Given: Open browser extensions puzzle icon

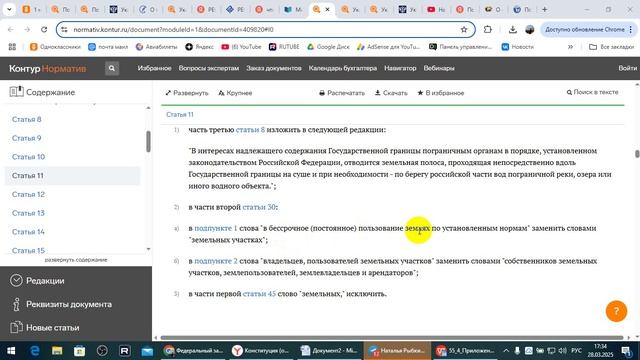Looking at the screenshot, I should [x=487, y=29].
